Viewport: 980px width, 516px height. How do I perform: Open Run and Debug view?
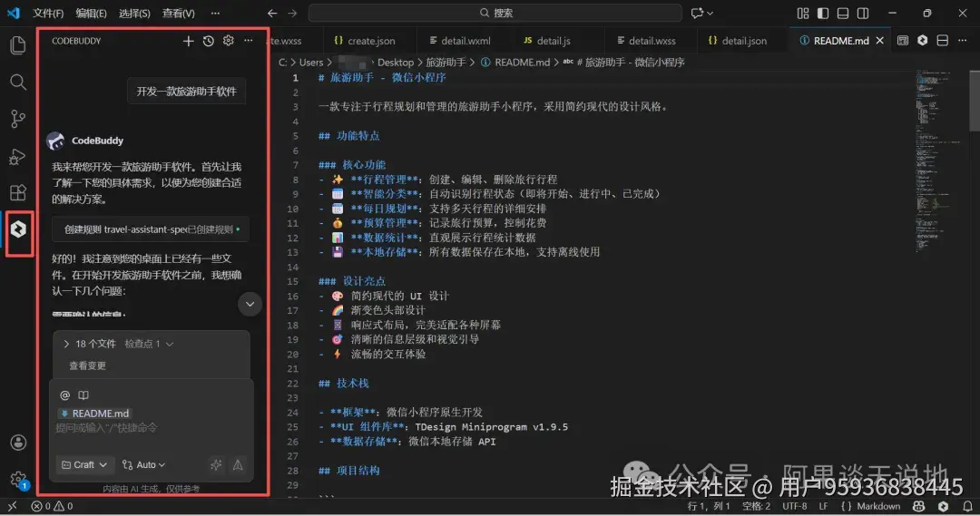pyautogui.click(x=18, y=156)
